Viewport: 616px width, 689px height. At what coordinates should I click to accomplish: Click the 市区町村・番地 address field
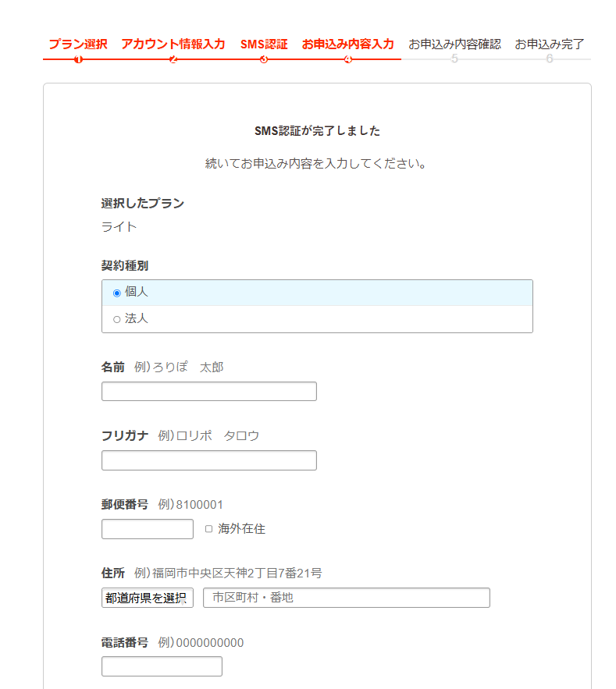[x=347, y=598]
